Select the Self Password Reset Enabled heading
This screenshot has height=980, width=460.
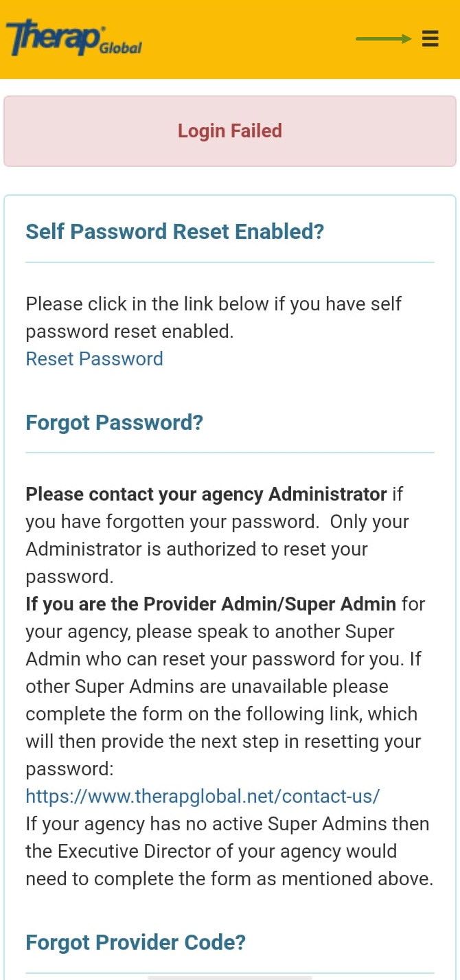click(174, 231)
